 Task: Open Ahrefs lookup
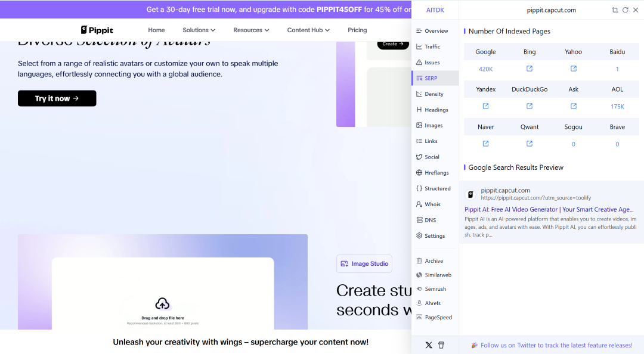click(x=429, y=303)
